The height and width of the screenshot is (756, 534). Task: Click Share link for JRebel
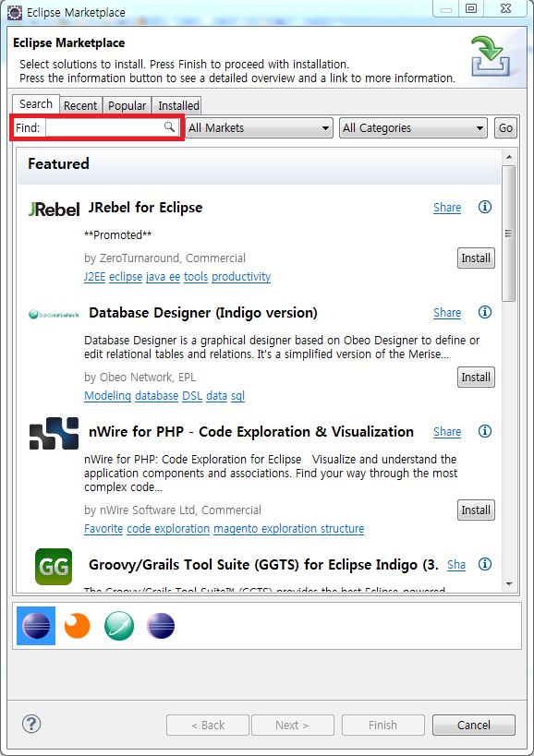447,208
